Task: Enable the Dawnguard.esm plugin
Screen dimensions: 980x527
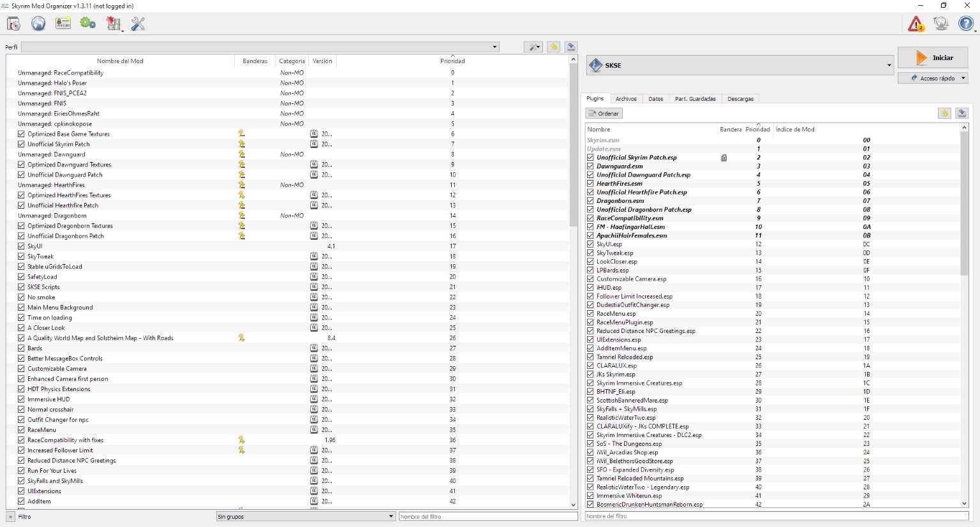Action: pyautogui.click(x=590, y=166)
